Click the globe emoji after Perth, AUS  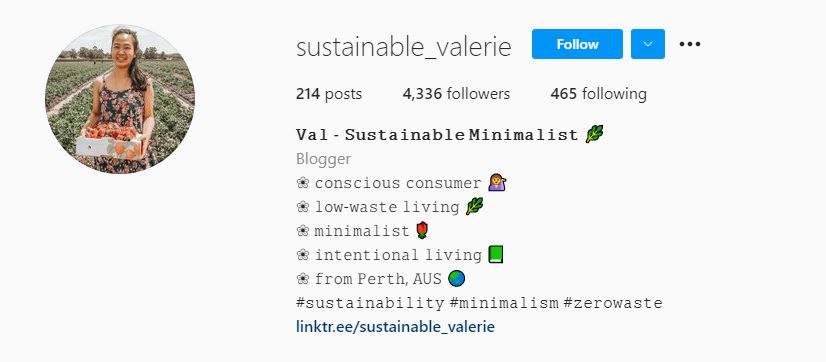click(x=456, y=279)
